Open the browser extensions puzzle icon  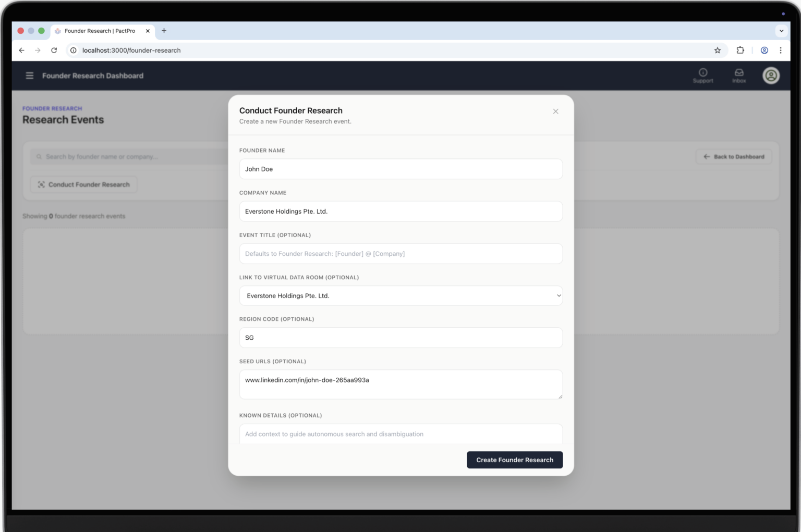pyautogui.click(x=740, y=51)
